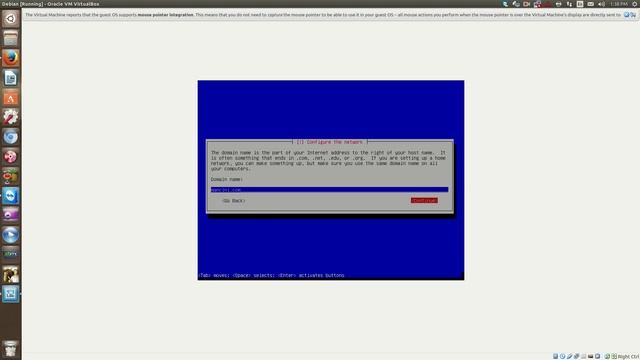Click the Debian VirtualBox window title
Screen dimensions: 640x360
[x=50, y=4]
